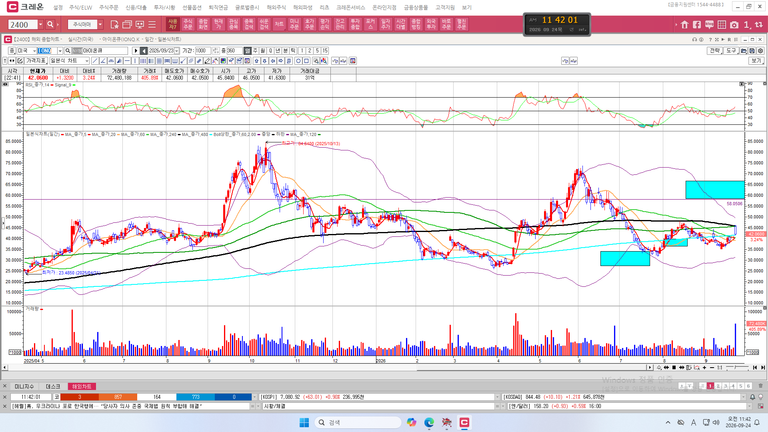Click the 현재가 shortcut button in the red toolbar
Image resolution: width=768 pixels, height=432 pixels.
pyautogui.click(x=218, y=24)
